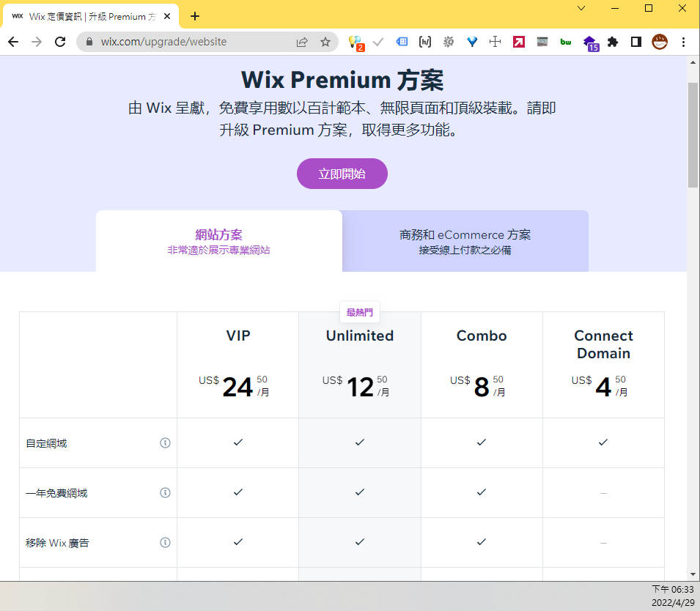Click the Wix Premium 方案 page title

[342, 81]
